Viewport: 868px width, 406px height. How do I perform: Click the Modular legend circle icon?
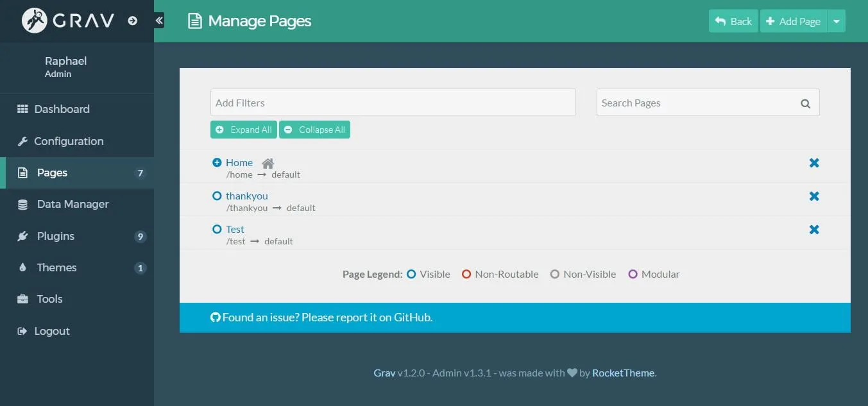pyautogui.click(x=633, y=274)
